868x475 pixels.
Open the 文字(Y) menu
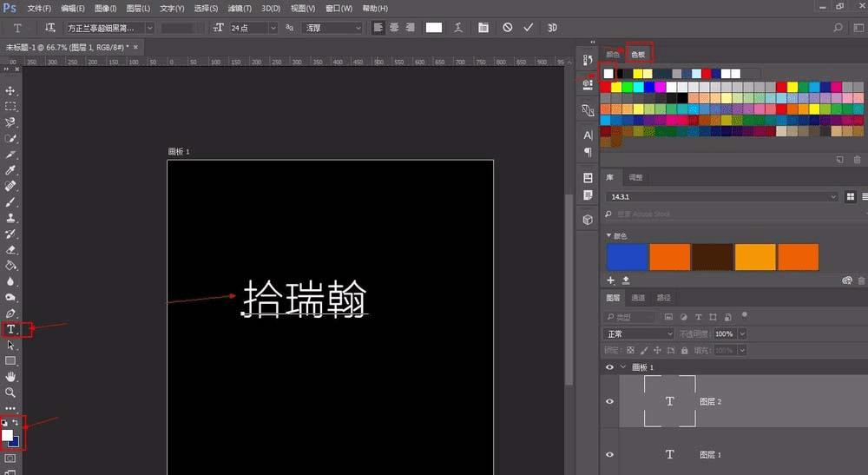[172, 8]
